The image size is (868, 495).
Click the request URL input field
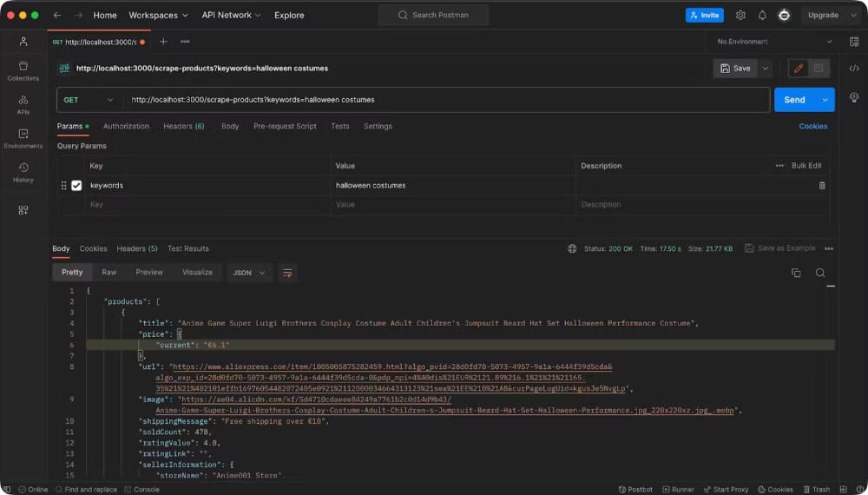pyautogui.click(x=446, y=100)
